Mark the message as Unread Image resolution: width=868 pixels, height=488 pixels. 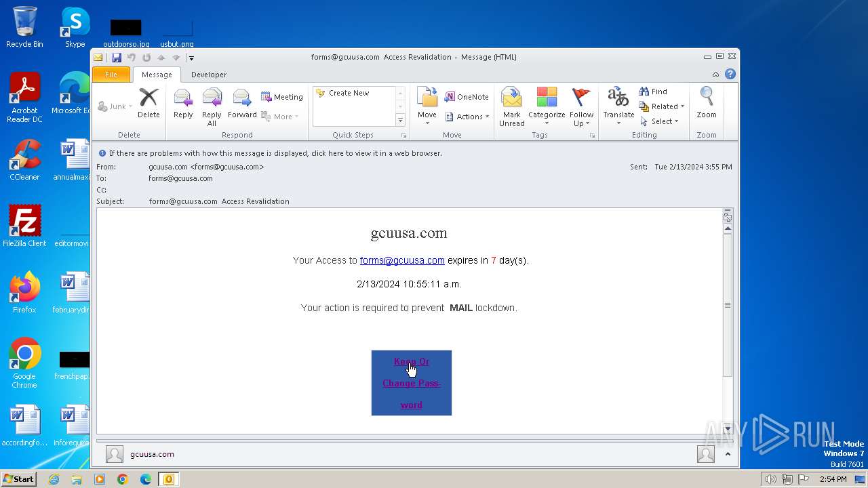pyautogui.click(x=512, y=107)
